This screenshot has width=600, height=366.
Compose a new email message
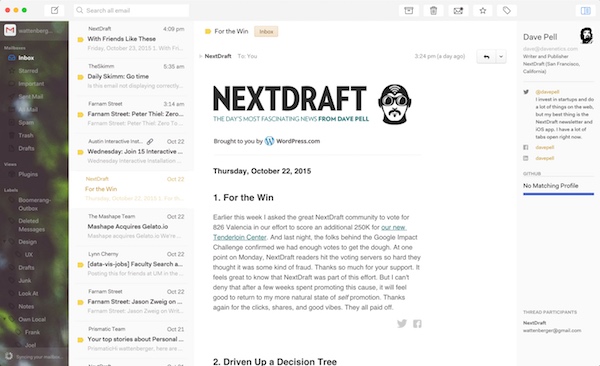click(54, 10)
